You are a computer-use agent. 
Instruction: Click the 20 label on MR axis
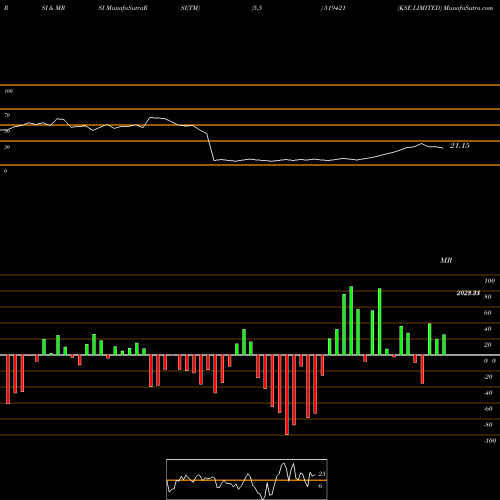(x=488, y=345)
